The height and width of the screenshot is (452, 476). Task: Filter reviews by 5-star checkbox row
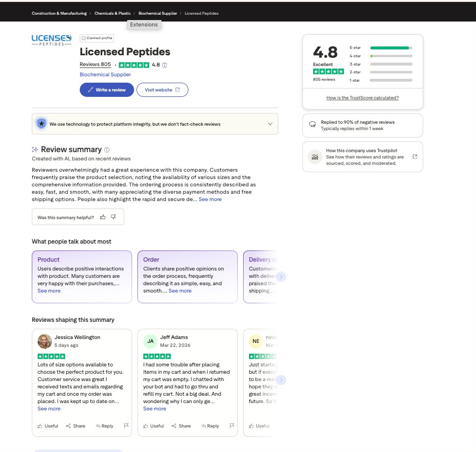[381, 47]
